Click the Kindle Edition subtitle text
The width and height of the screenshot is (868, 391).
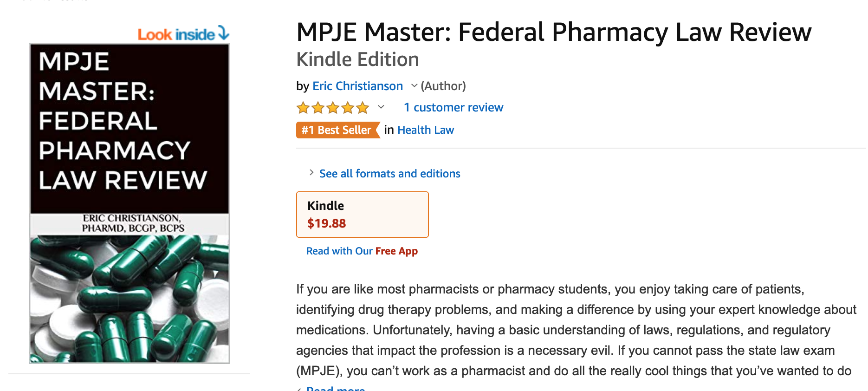(x=358, y=59)
